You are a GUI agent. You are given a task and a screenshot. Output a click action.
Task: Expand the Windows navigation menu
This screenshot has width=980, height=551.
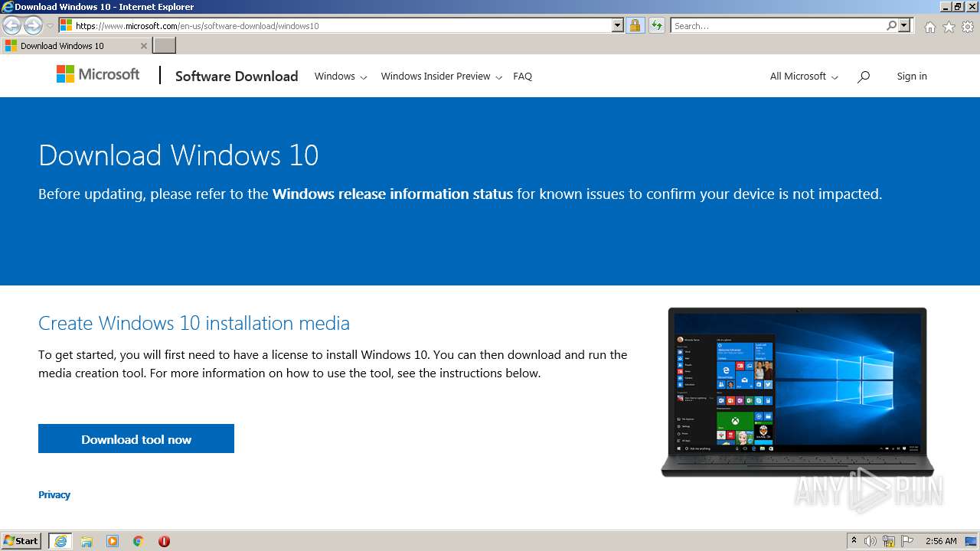tap(341, 77)
